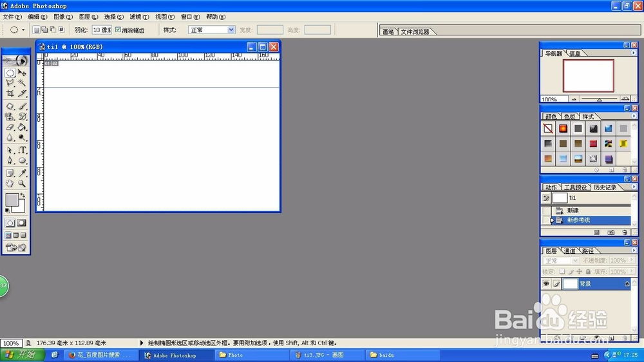Click the background color swatch
644x362 pixels.
coord(20,207)
